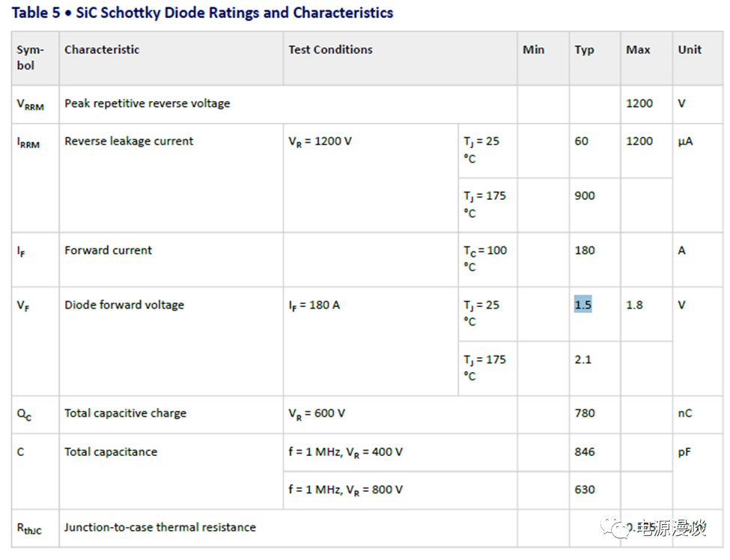Click the Min column header
This screenshot has height=560, width=730.
coord(533,49)
